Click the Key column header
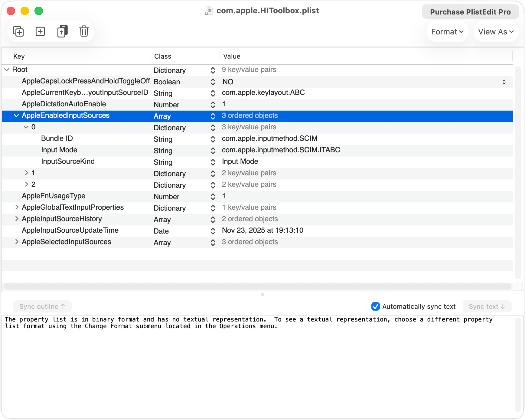Viewport: 525px width, 420px height. 19,56
